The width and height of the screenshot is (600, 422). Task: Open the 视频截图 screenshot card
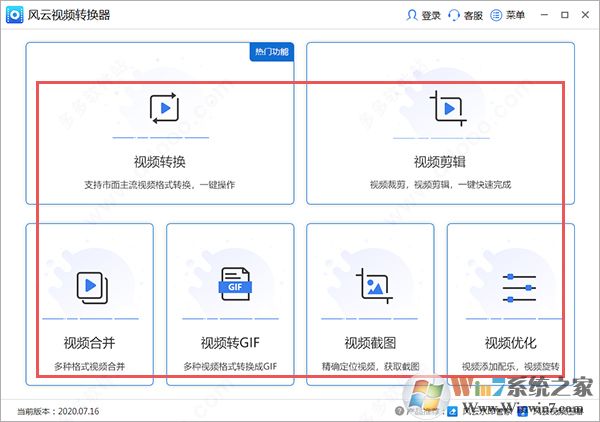coord(370,304)
